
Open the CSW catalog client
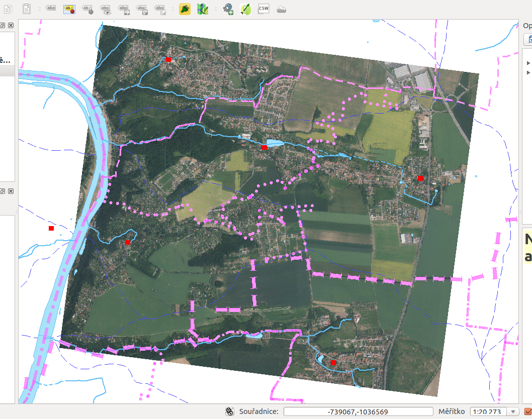pos(263,9)
